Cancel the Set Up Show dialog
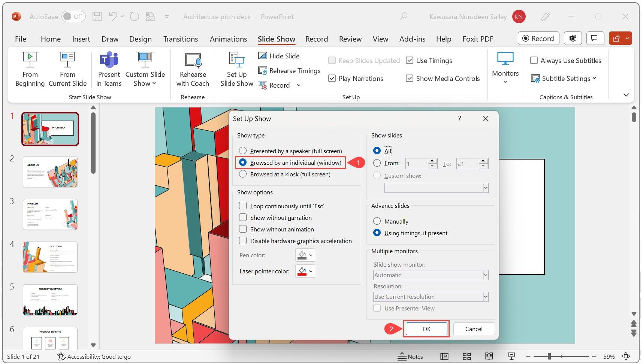Screen dimensions: 643x364 click(x=474, y=329)
